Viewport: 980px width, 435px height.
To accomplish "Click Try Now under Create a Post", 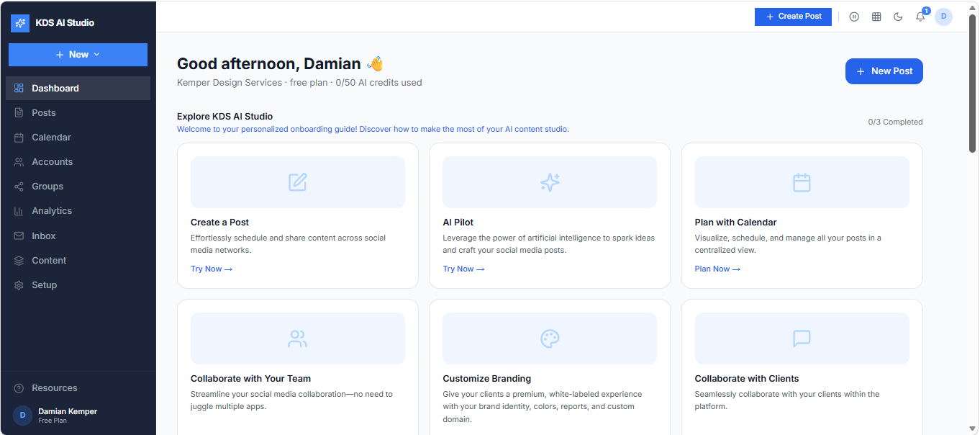I will tap(212, 269).
